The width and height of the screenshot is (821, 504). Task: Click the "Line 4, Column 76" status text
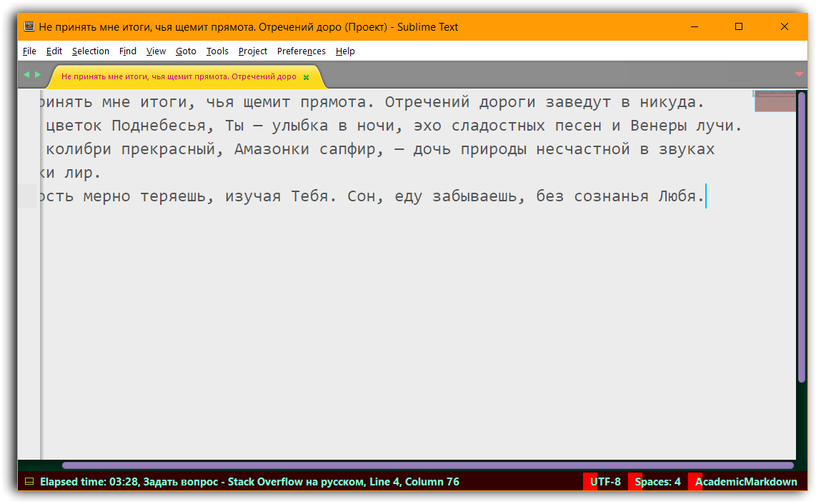click(414, 481)
